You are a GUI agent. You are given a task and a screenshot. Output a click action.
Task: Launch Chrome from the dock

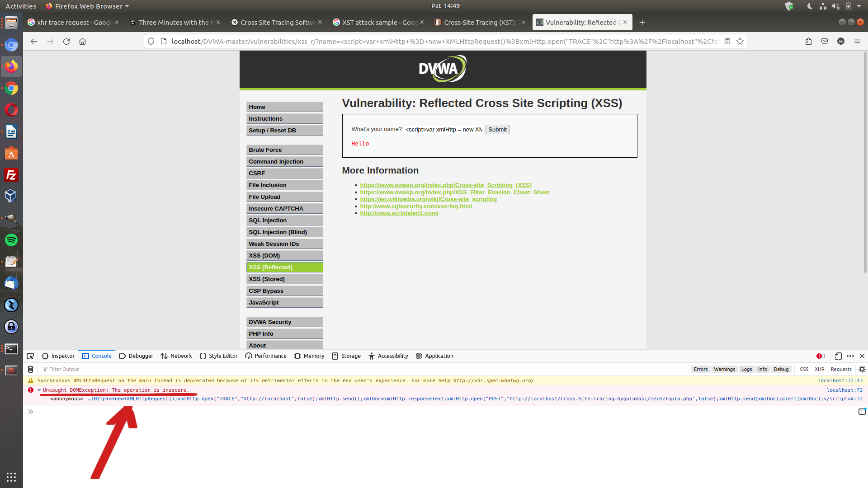point(11,88)
